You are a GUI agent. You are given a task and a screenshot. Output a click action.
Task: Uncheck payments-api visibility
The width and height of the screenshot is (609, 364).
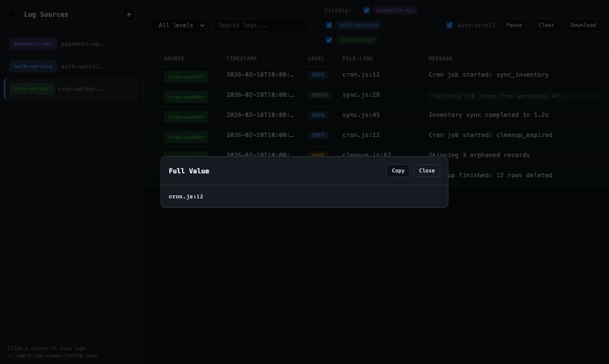366,10
